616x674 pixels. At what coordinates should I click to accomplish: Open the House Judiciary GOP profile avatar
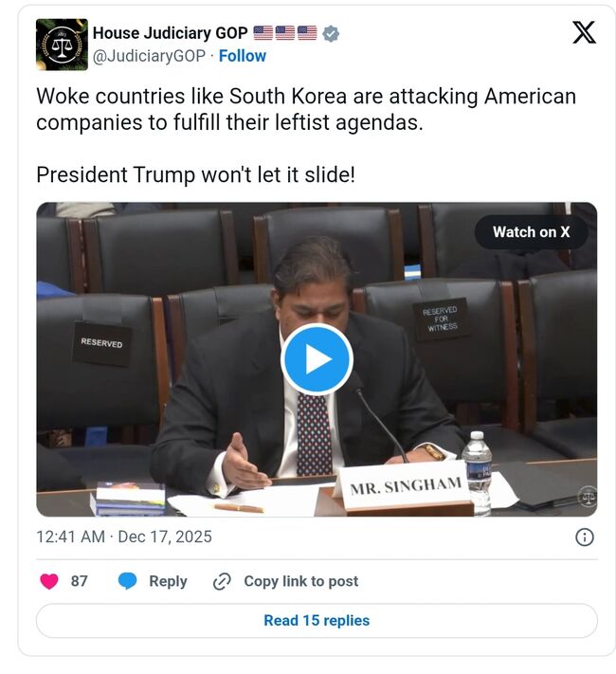point(62,45)
